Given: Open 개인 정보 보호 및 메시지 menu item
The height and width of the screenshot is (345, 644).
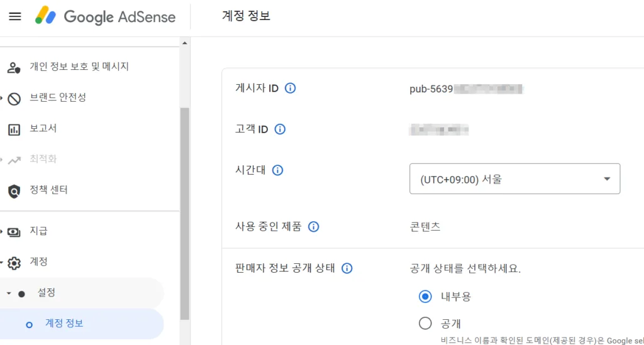Looking at the screenshot, I should coord(79,67).
